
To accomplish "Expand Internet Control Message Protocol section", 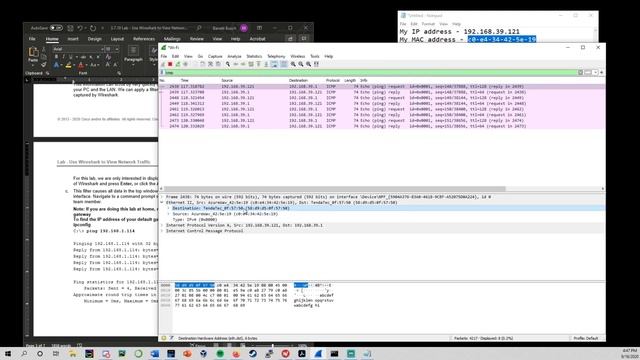I will [x=162, y=231].
